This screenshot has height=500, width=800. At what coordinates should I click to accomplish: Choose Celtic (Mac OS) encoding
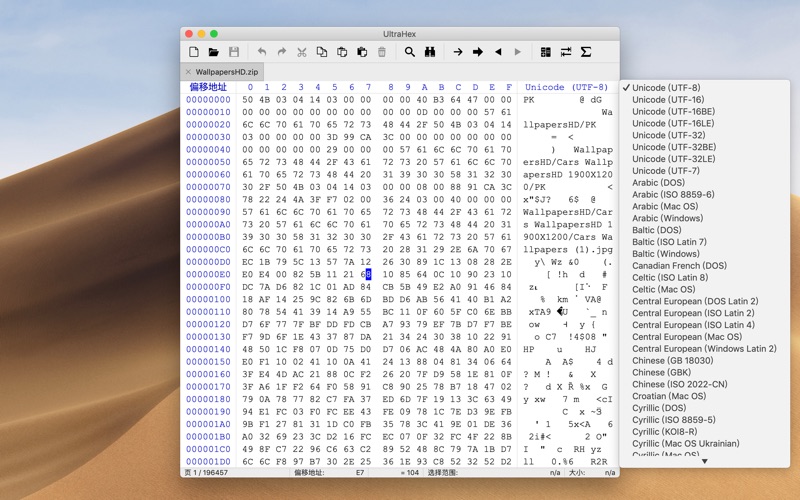[x=663, y=289]
